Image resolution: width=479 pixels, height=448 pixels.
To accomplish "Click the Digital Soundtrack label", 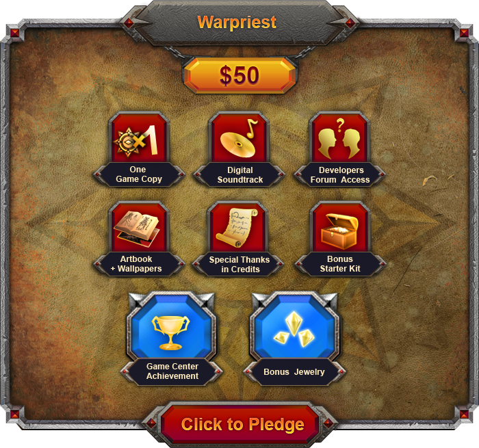I will pyautogui.click(x=239, y=175).
